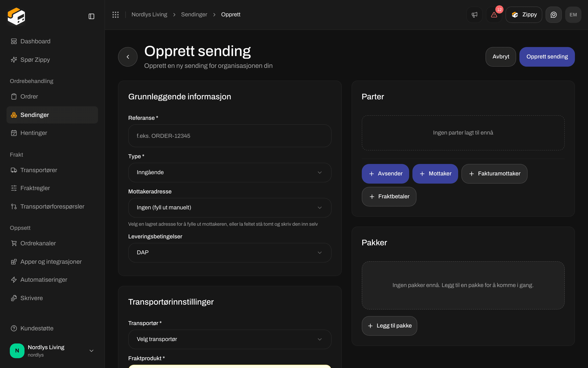Click the Fraktregler sliders icon
The height and width of the screenshot is (368, 588).
click(14, 188)
